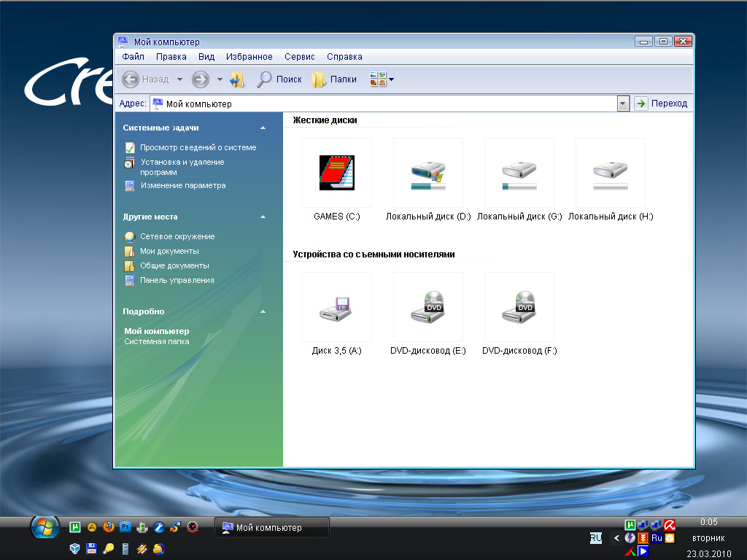Viewport: 747px width, 560px height.
Task: Open Firefox from the quick launch bar
Action: pyautogui.click(x=108, y=526)
